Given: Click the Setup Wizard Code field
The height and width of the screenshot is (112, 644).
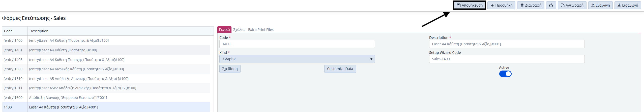Looking at the screenshot, I should (x=507, y=59).
